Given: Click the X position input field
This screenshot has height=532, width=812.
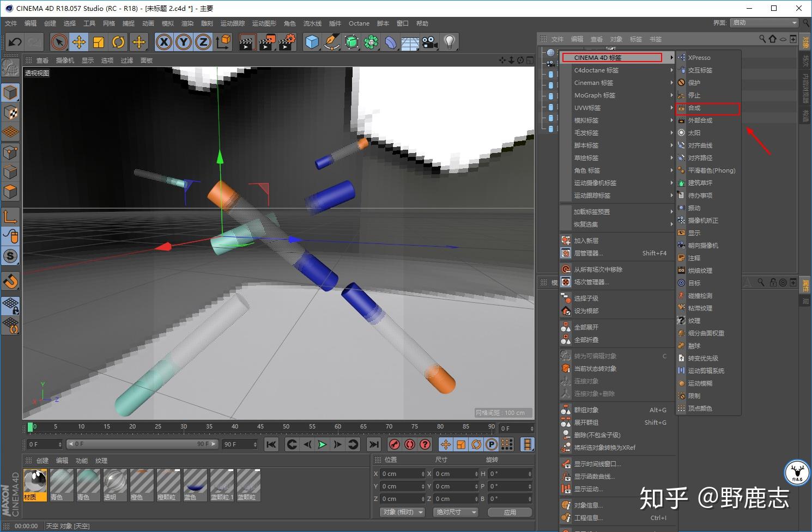Looking at the screenshot, I should click(x=402, y=474).
